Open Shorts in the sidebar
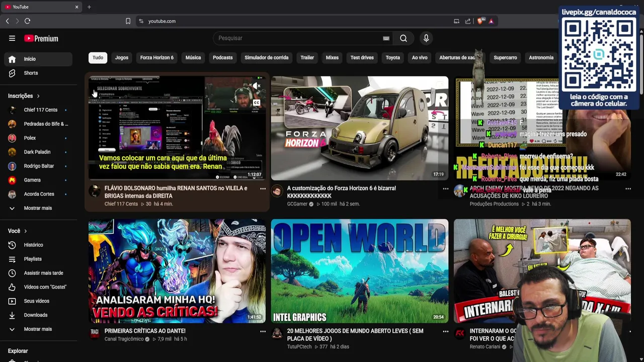 click(x=38, y=73)
